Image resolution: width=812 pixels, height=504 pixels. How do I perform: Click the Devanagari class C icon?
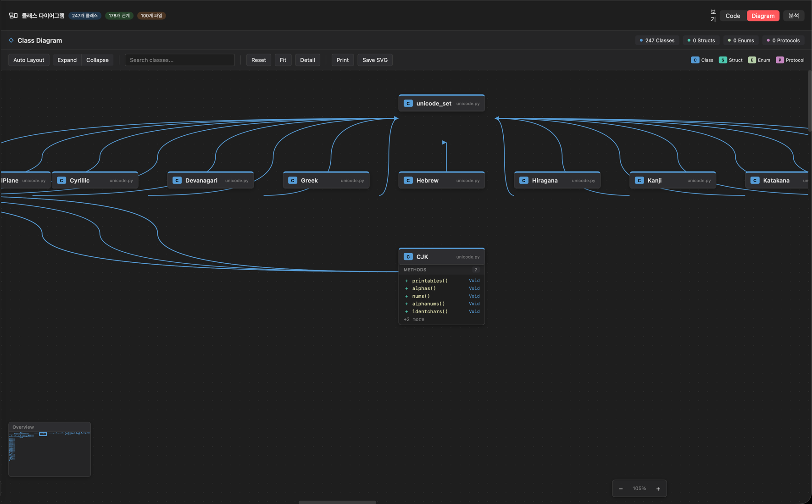[x=177, y=181]
